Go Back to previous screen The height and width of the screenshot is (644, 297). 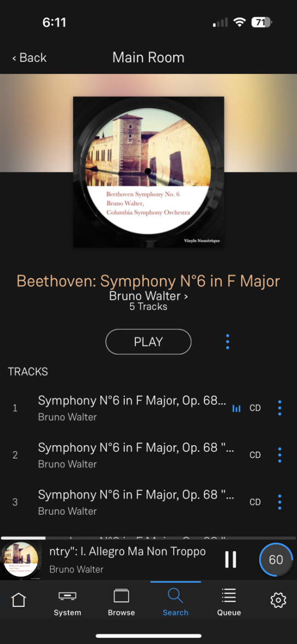tap(29, 58)
